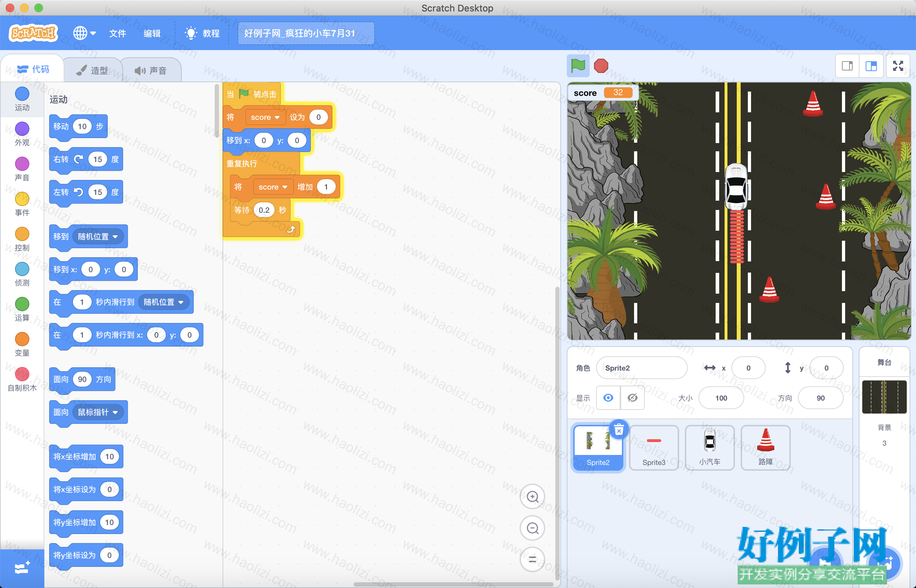Switch to the 造型 tab

(92, 70)
